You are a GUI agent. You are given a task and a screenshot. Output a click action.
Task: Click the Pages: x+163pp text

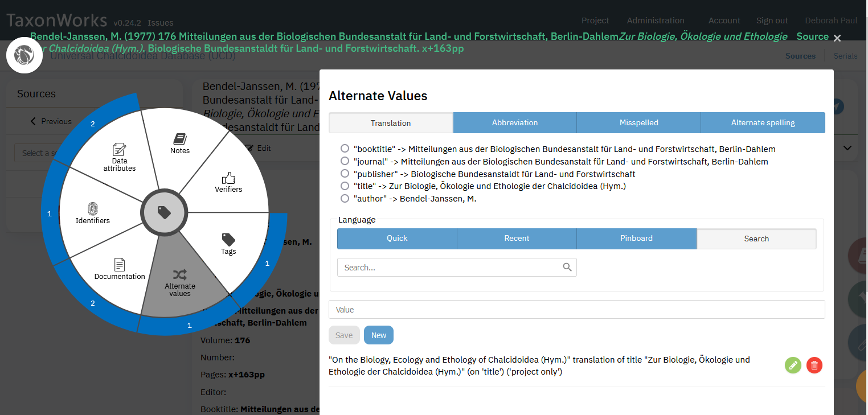pyautogui.click(x=232, y=375)
